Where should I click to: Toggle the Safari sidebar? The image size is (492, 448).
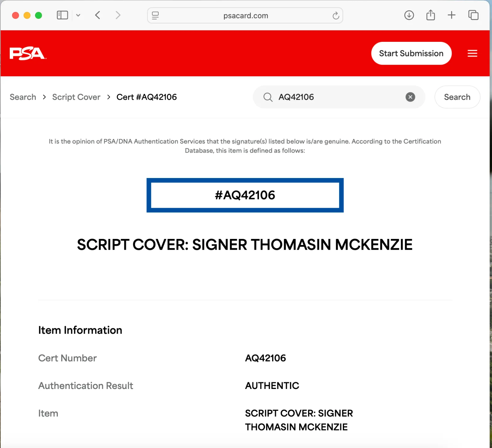(62, 15)
